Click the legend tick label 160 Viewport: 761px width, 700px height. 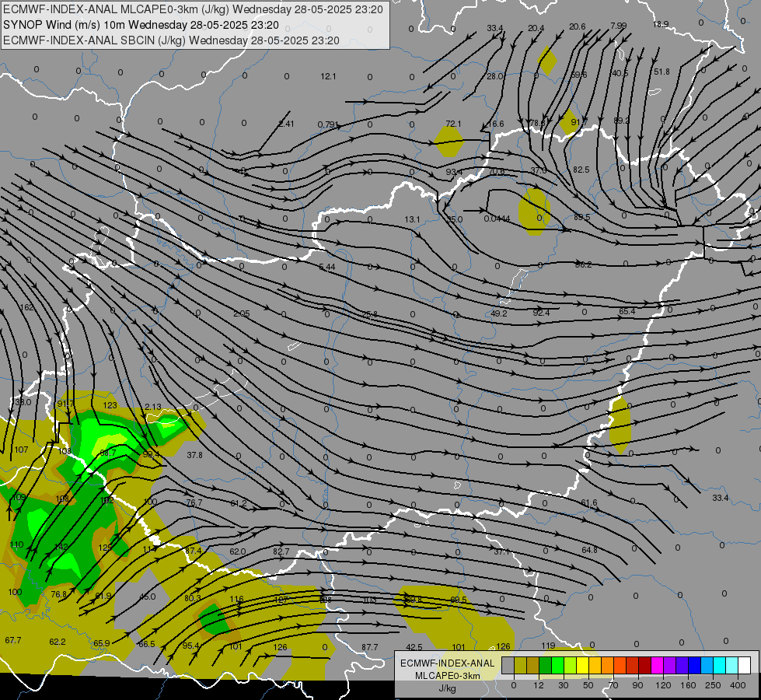coord(688,685)
